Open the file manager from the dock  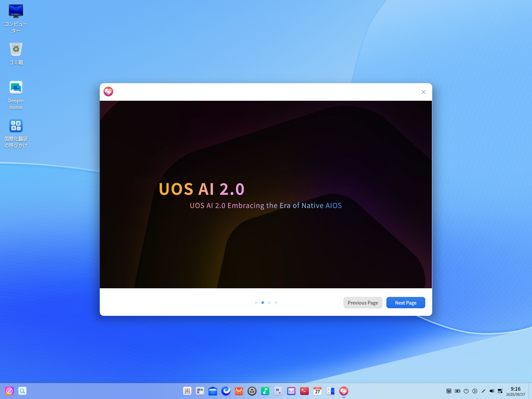pos(213,391)
